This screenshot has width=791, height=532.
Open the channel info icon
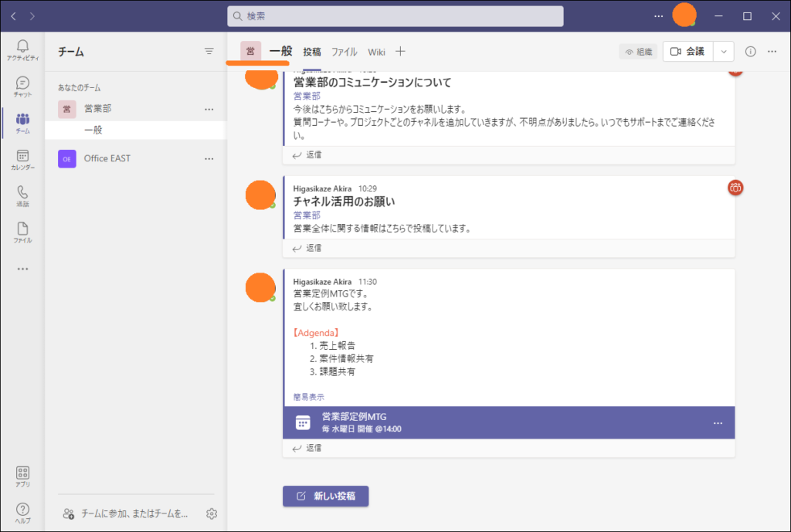click(x=751, y=52)
